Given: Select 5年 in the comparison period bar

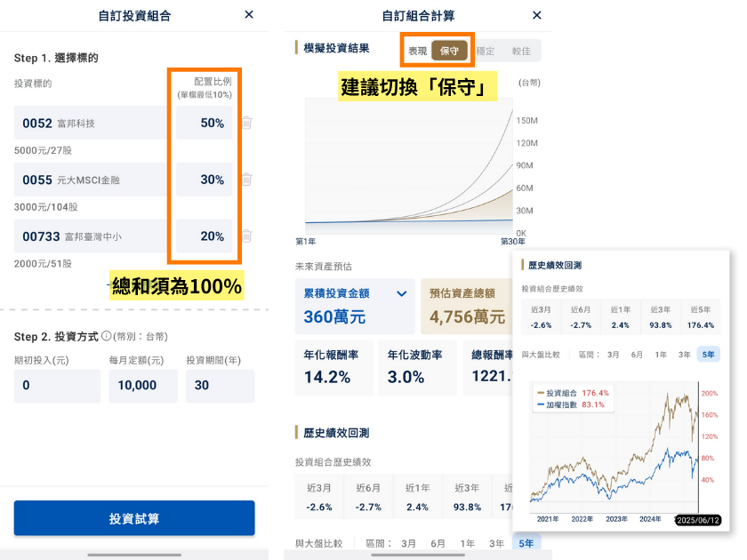Looking at the screenshot, I should [707, 354].
